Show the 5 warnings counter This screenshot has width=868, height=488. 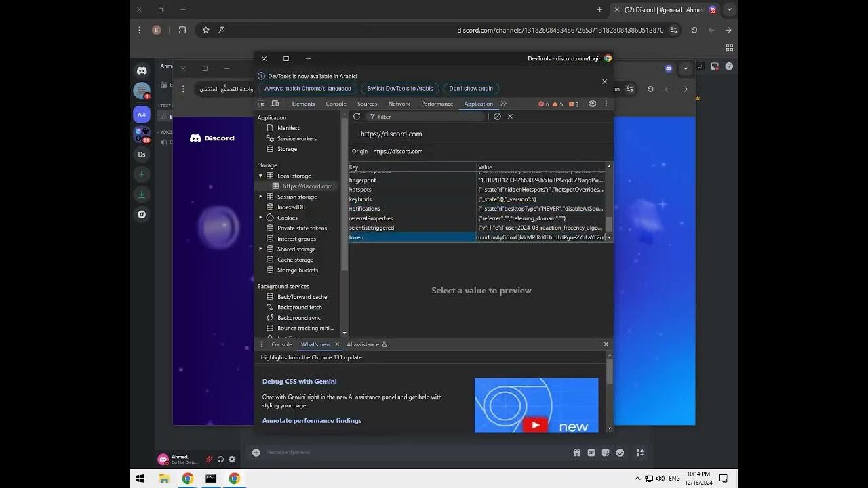click(x=558, y=104)
